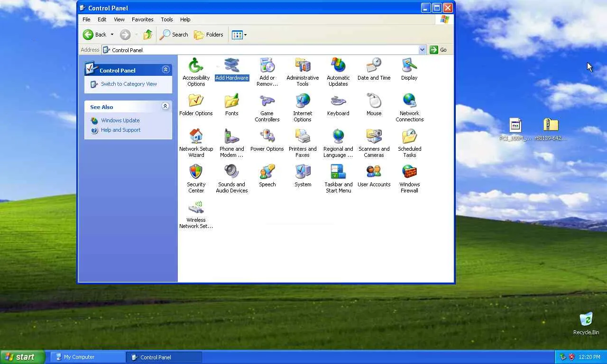The width and height of the screenshot is (607, 364).
Task: Open the Favorites menu
Action: [x=143, y=19]
